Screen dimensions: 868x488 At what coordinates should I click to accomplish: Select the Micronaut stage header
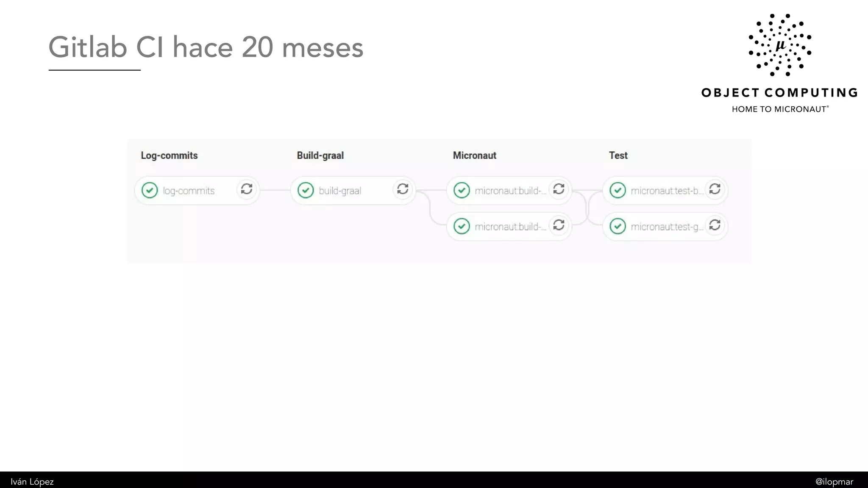pyautogui.click(x=474, y=155)
